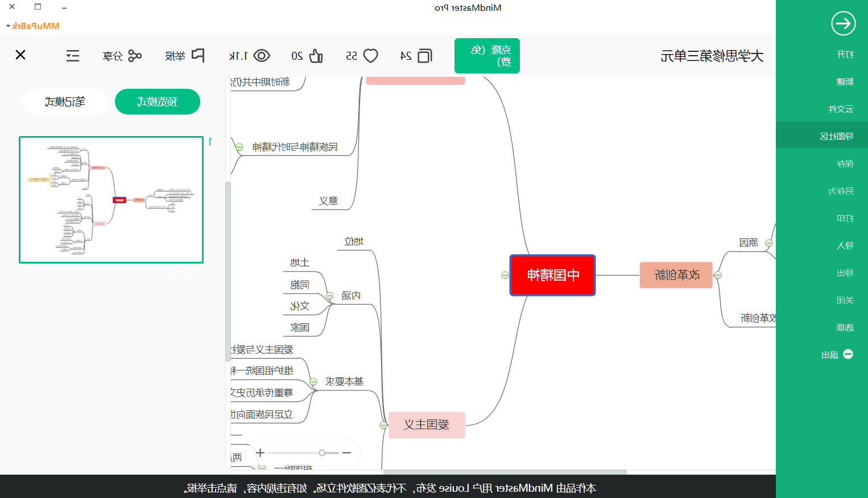Collapse the 基本要求 branch toggle
This screenshot has height=498, width=868.
click(x=313, y=382)
